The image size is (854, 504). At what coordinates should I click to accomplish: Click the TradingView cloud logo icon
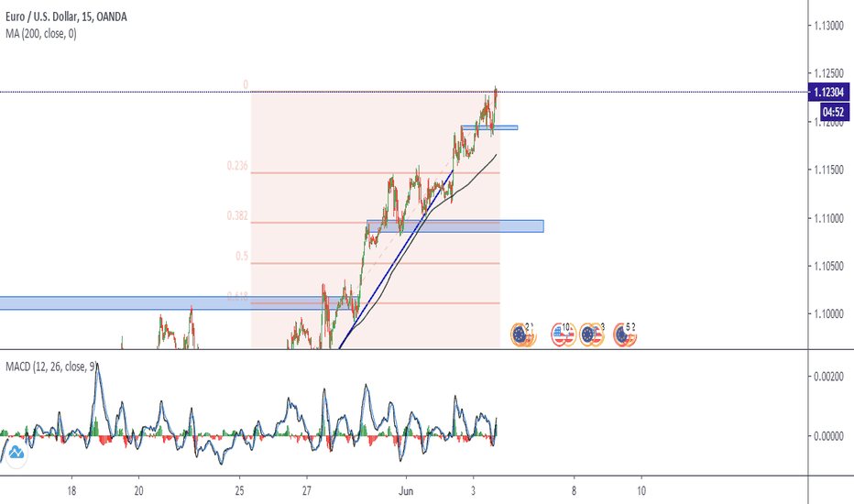(16, 453)
